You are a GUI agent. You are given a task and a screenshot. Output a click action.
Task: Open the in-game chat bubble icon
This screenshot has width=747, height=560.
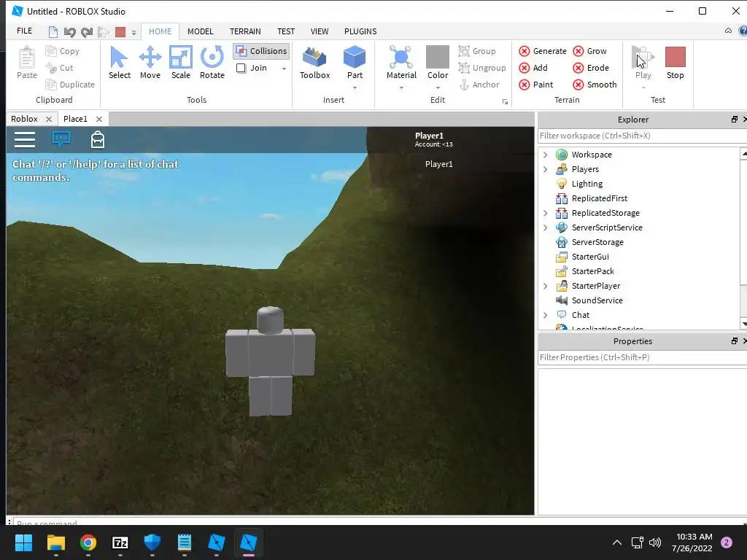pyautogui.click(x=61, y=139)
